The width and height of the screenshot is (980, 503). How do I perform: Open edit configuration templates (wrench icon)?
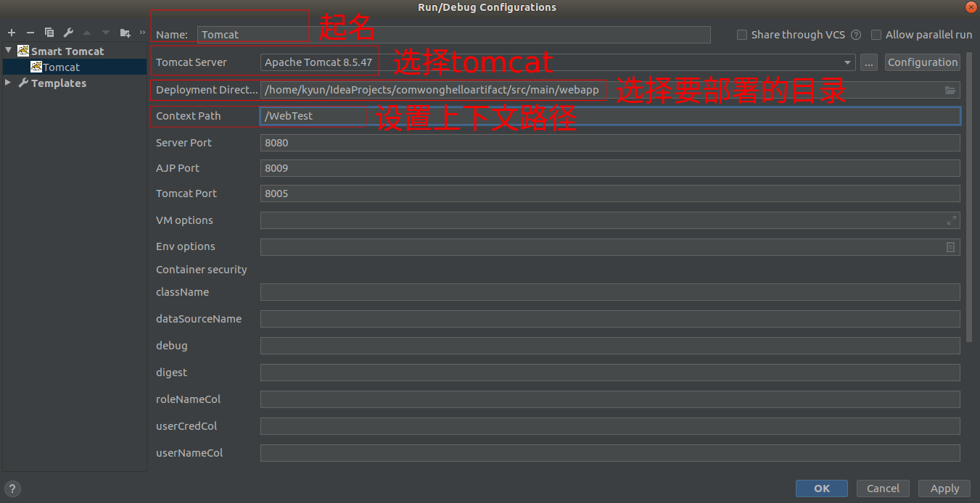coord(69,33)
